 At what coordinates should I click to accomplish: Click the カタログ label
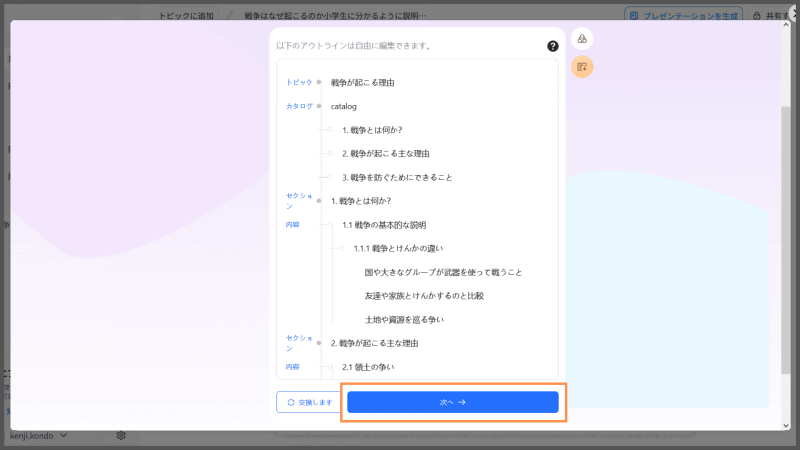pyautogui.click(x=299, y=106)
